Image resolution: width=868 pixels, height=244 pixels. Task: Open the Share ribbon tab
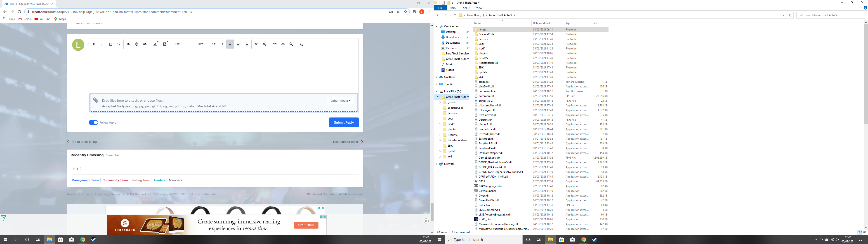(x=466, y=8)
